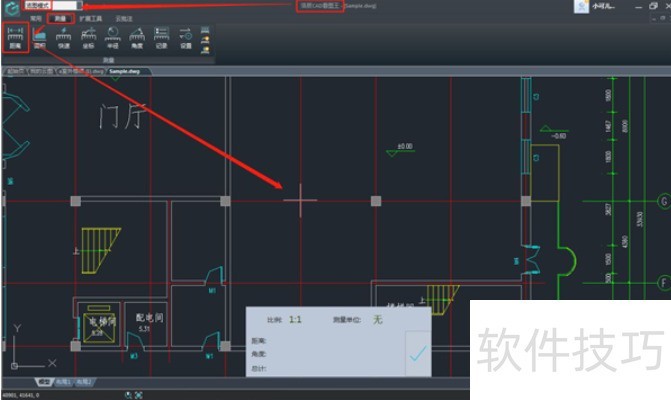Select the 面积 area measure tool
671x400 pixels.
pos(39,38)
